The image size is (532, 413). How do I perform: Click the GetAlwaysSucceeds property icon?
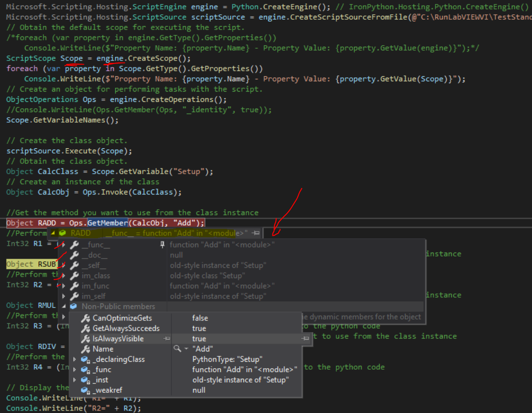pos(85,328)
